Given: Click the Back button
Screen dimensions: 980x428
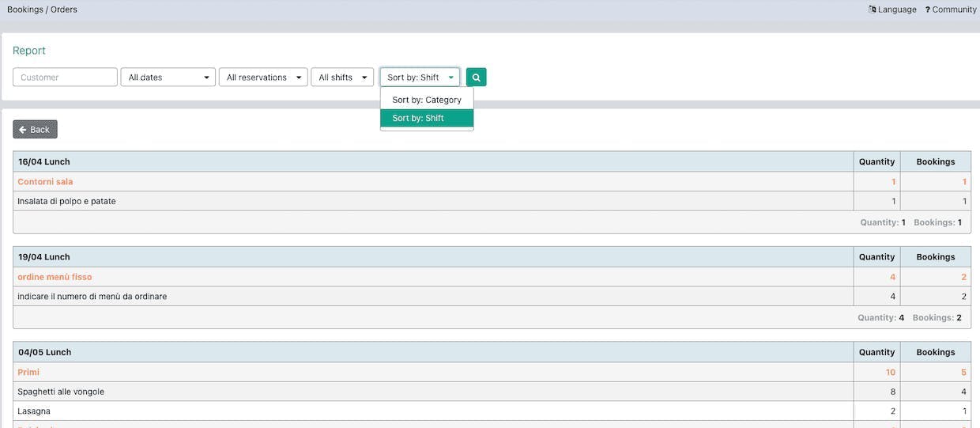Looking at the screenshot, I should click(x=35, y=130).
